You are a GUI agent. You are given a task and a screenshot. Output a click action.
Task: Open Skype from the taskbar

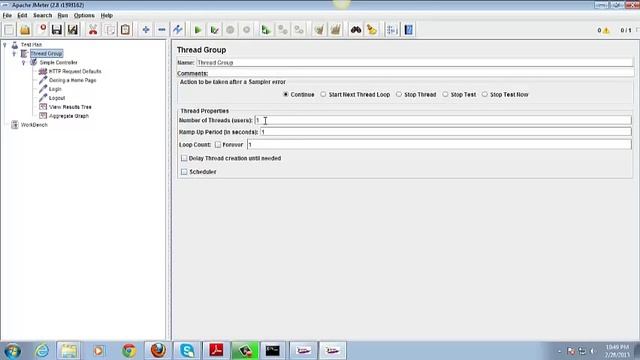pyautogui.click(x=187, y=351)
